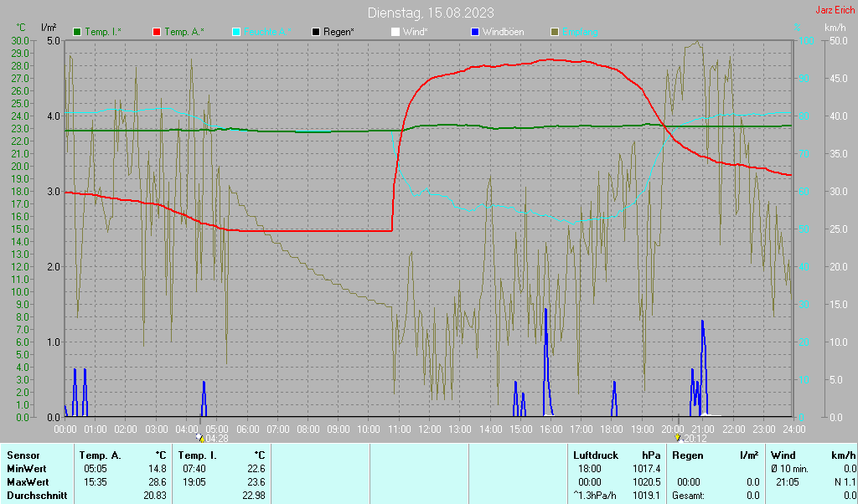Select the MaxWert row label

[x=28, y=482]
